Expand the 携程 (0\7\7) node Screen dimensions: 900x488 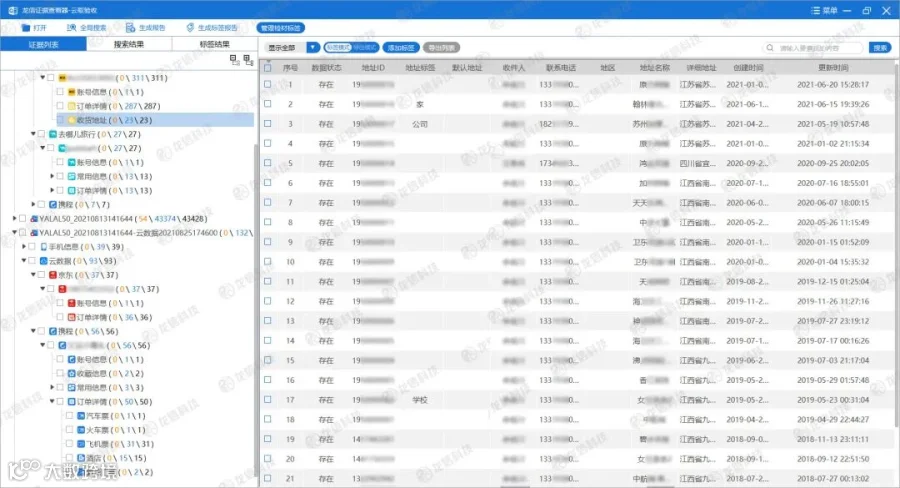(33, 204)
